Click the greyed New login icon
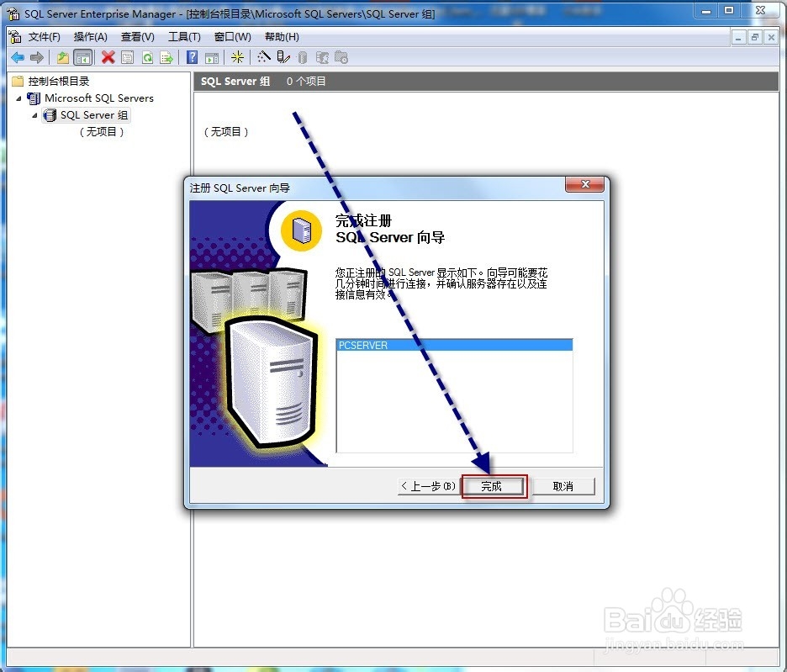 322,58
